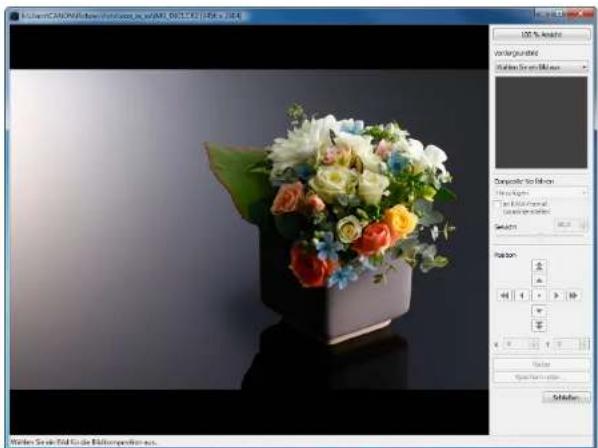Click the app icon in the title bar
The height and width of the screenshot is (448, 598).
click(14, 16)
